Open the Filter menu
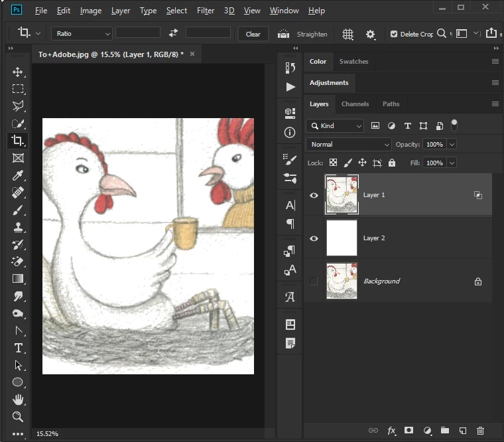504x442 pixels. coord(206,11)
